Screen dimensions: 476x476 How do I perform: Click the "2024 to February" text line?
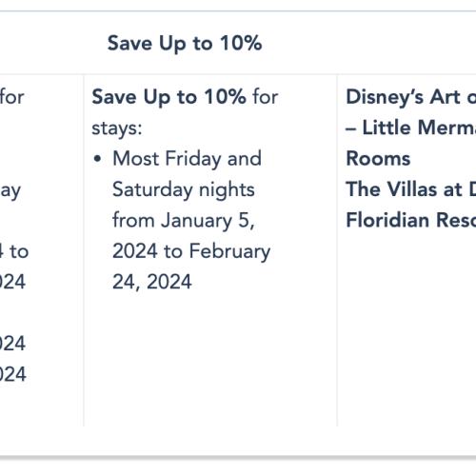click(191, 251)
